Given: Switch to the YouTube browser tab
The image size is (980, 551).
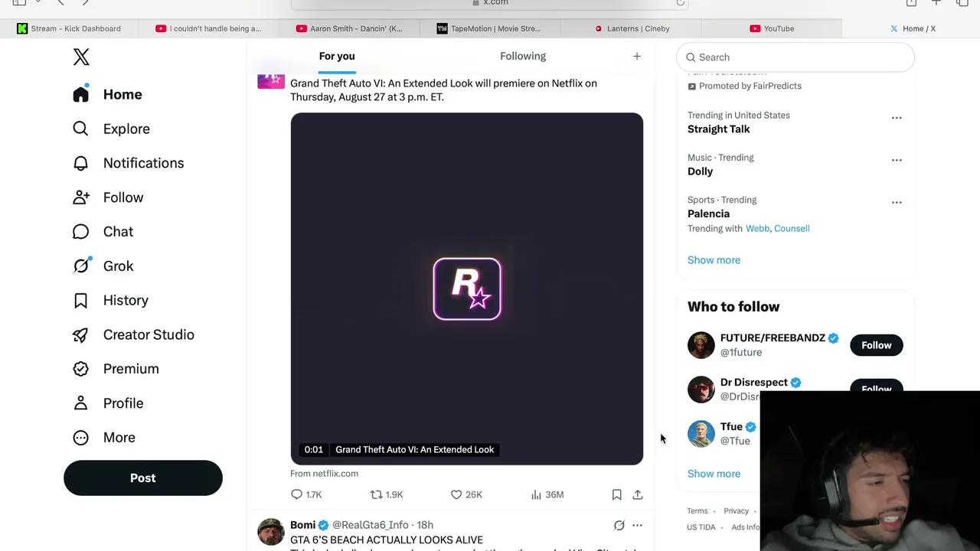Looking at the screenshot, I should [x=772, y=28].
